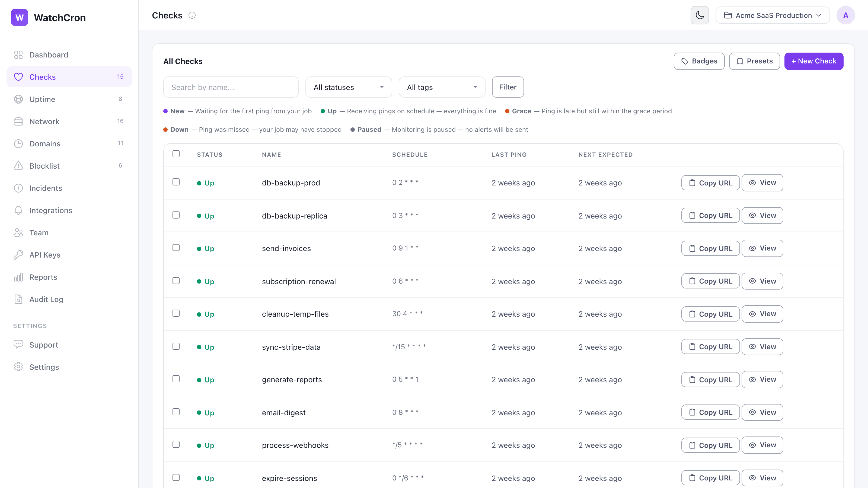Click the bar chart icon beside Reports
868x488 pixels.
pos(18,277)
